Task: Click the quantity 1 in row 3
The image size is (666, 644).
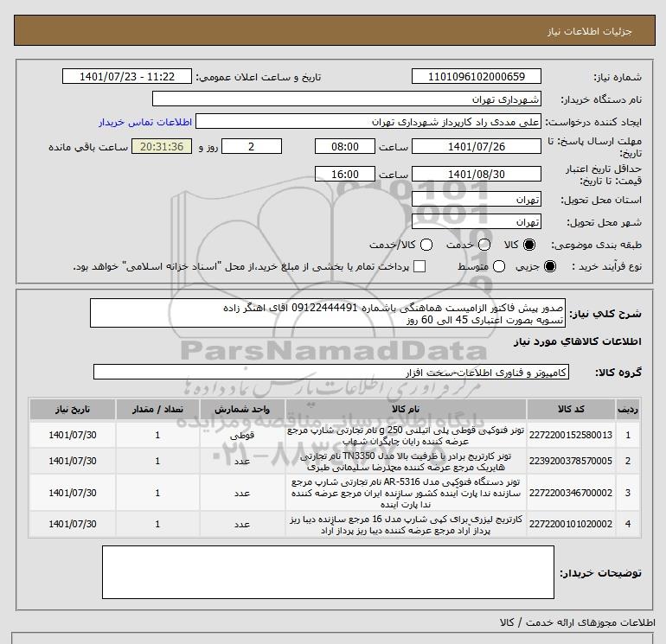Action: pos(157,493)
